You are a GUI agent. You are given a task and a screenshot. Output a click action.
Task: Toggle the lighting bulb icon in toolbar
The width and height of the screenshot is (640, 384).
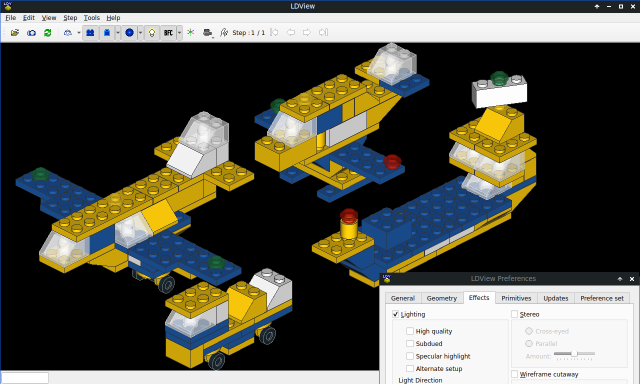[x=152, y=33]
